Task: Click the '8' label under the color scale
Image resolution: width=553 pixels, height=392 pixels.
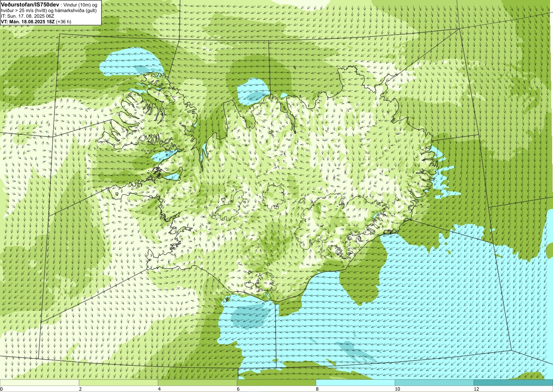Action: pyautogui.click(x=318, y=389)
